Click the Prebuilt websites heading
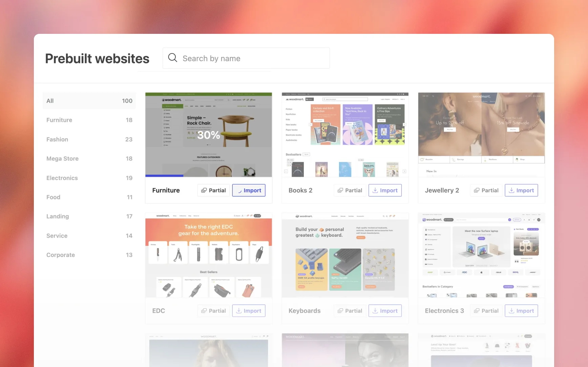 pyautogui.click(x=97, y=59)
